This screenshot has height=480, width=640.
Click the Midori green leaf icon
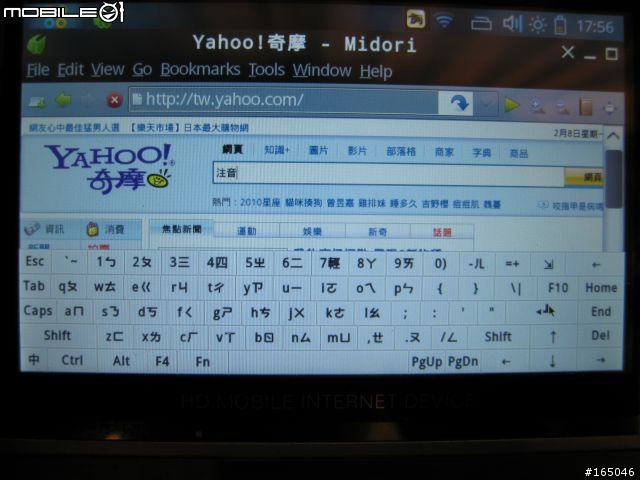(x=36, y=44)
